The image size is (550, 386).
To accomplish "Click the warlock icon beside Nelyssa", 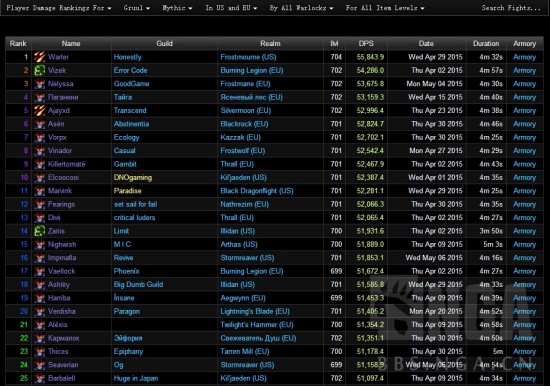I will point(40,84).
